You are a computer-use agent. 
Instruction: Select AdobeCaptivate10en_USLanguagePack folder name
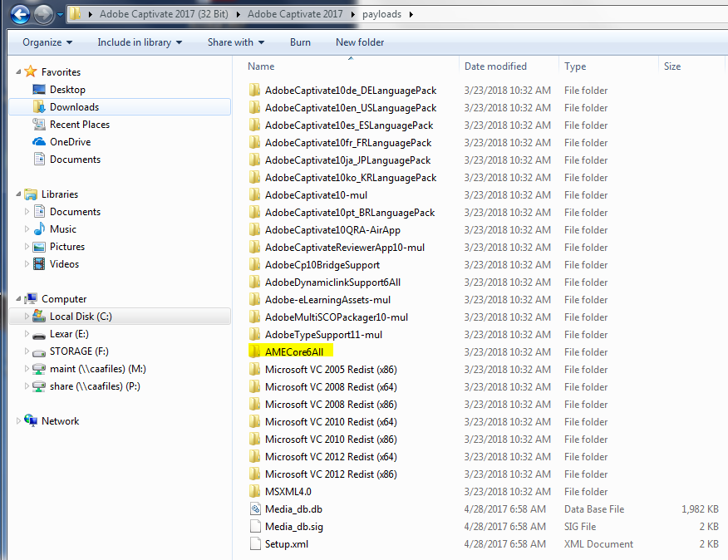click(x=351, y=108)
